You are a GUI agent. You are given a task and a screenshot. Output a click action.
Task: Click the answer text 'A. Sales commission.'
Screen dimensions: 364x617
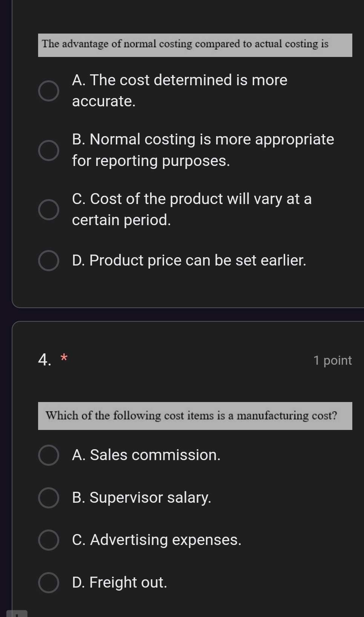click(x=146, y=455)
